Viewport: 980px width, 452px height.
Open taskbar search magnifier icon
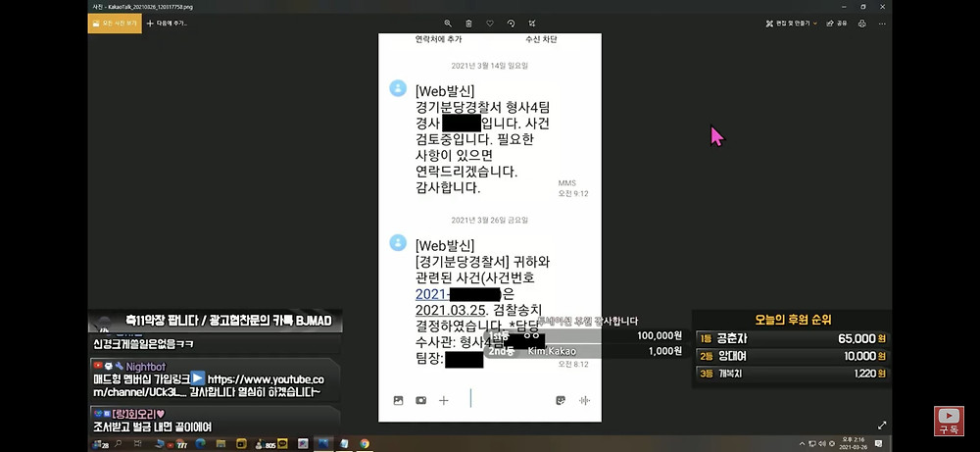pyautogui.click(x=119, y=444)
